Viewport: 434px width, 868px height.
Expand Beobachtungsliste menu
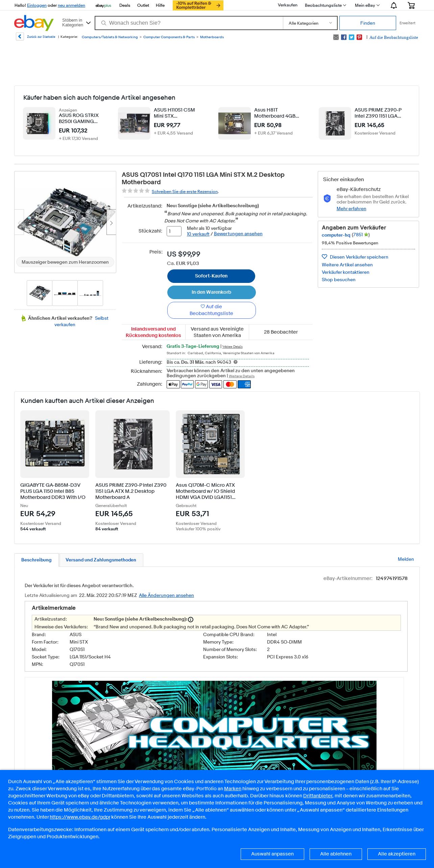click(325, 5)
